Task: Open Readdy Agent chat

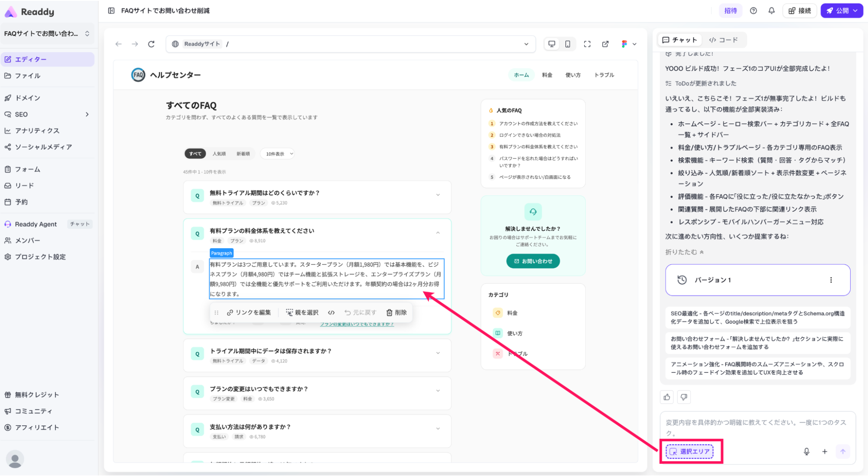Action: [47, 224]
